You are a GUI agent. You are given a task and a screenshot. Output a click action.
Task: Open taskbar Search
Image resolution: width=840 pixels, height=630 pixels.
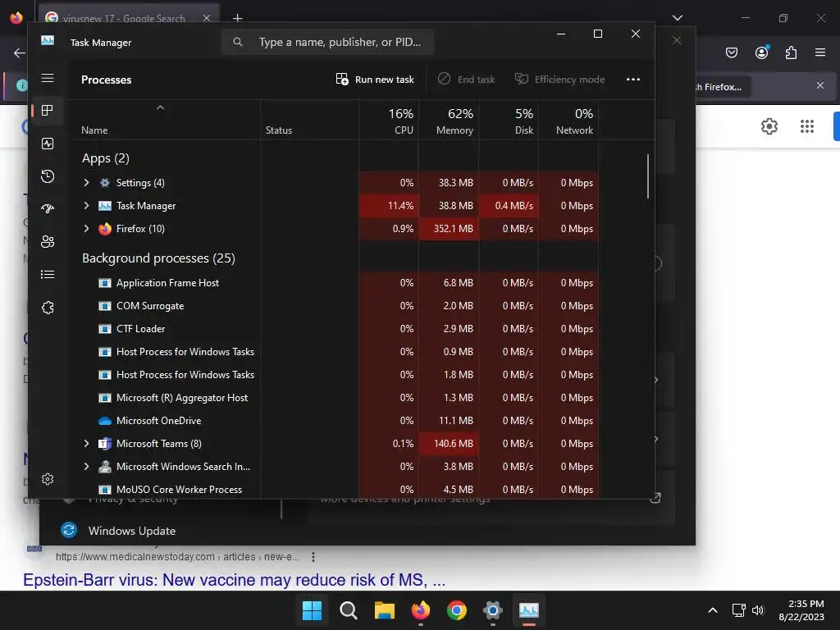[x=348, y=610]
